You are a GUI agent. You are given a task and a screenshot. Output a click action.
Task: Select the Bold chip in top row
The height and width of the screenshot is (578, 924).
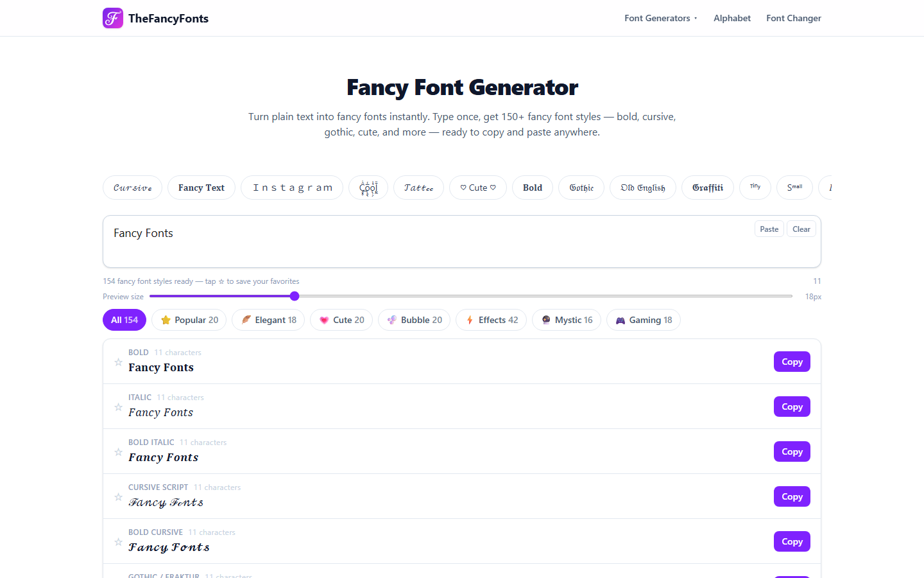(x=533, y=188)
